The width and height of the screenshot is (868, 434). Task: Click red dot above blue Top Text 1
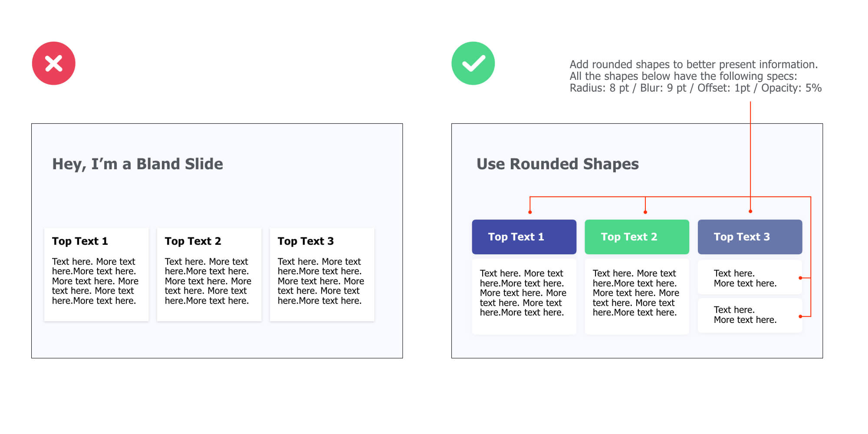(x=530, y=212)
